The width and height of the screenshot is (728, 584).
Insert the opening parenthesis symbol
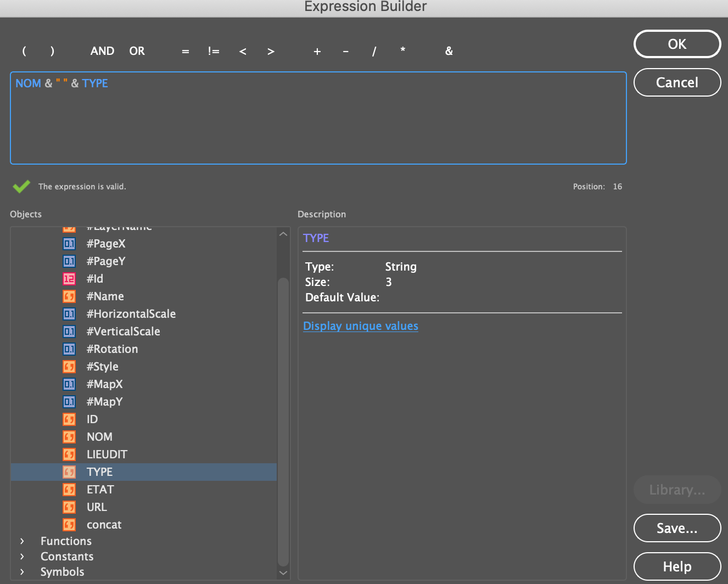(24, 51)
